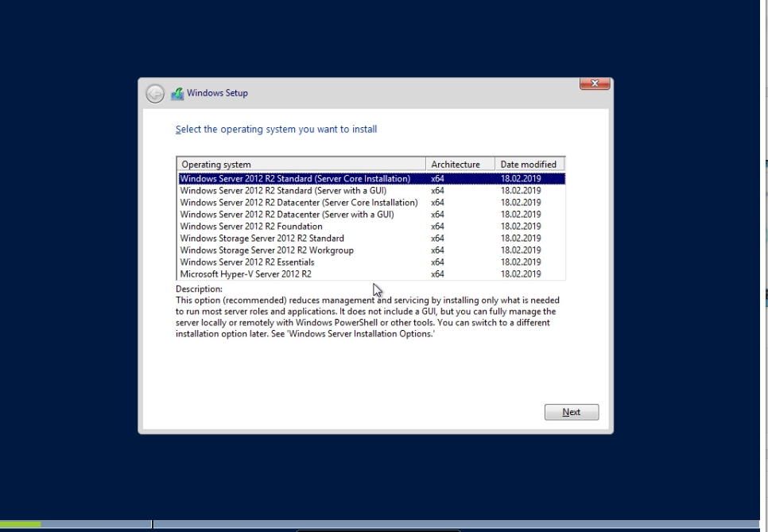This screenshot has width=768, height=532.
Task: Sort list by Date modified column
Action: pyautogui.click(x=529, y=164)
